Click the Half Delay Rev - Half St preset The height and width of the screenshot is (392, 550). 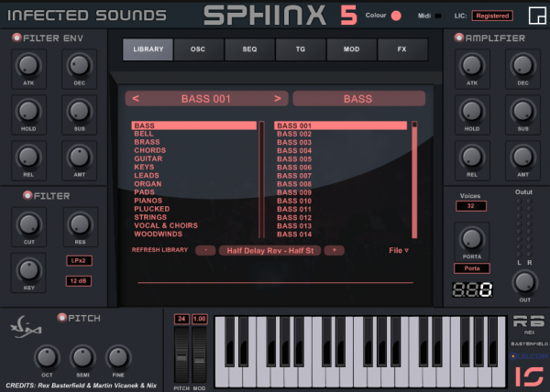pyautogui.click(x=269, y=250)
